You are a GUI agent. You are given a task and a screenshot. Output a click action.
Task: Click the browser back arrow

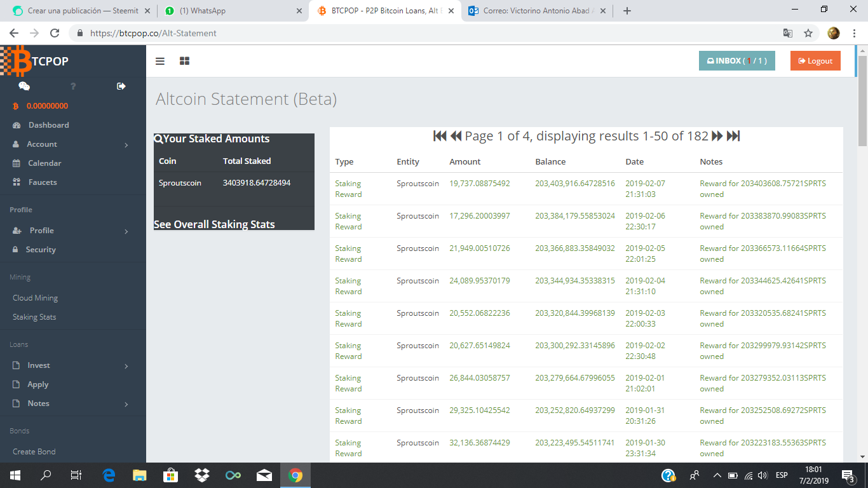point(14,33)
